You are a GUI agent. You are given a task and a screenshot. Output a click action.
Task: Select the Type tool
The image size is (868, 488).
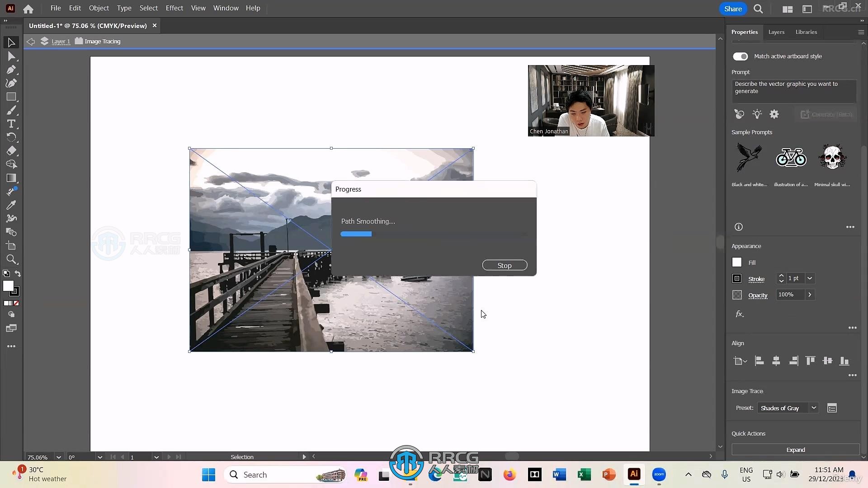[x=11, y=124]
